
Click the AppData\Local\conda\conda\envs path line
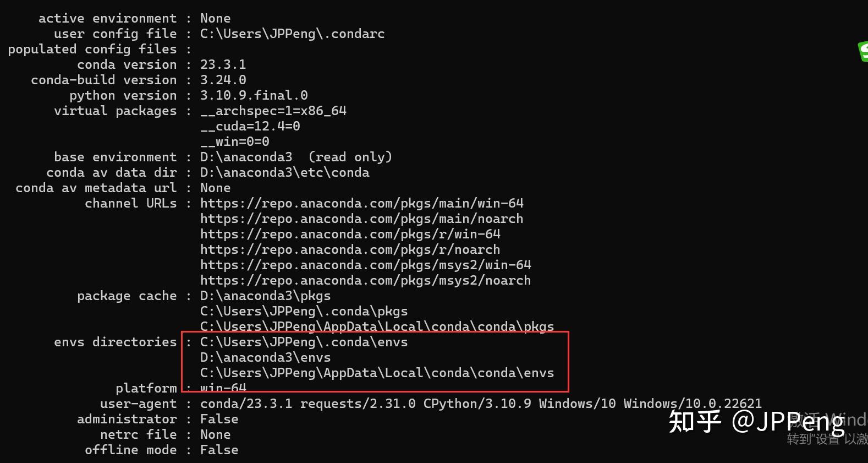pyautogui.click(x=377, y=373)
